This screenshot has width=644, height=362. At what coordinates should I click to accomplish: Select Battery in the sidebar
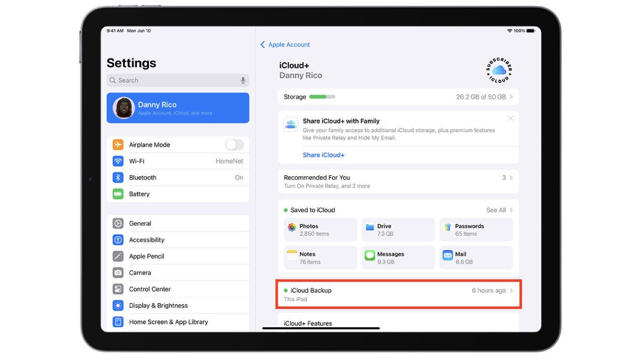click(178, 194)
